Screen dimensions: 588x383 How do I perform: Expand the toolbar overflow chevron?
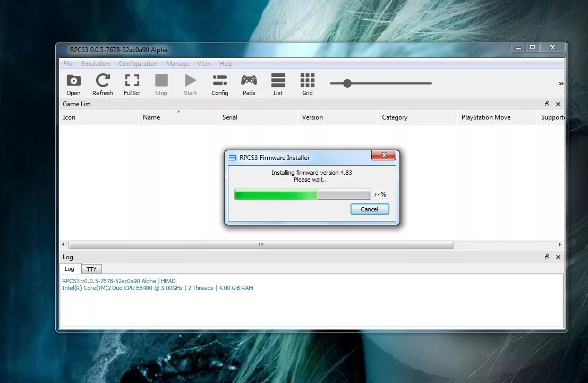(x=561, y=83)
